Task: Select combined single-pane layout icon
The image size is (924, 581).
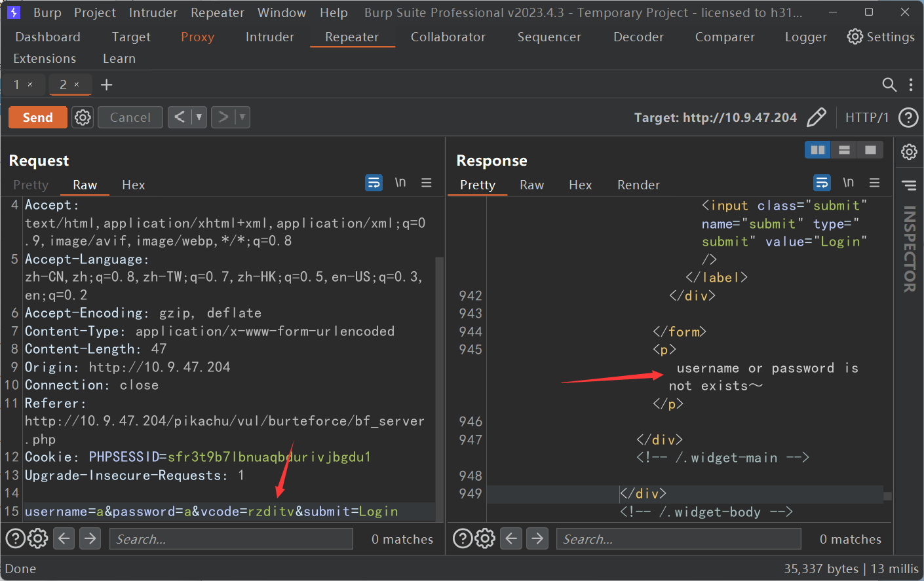Action: point(870,150)
